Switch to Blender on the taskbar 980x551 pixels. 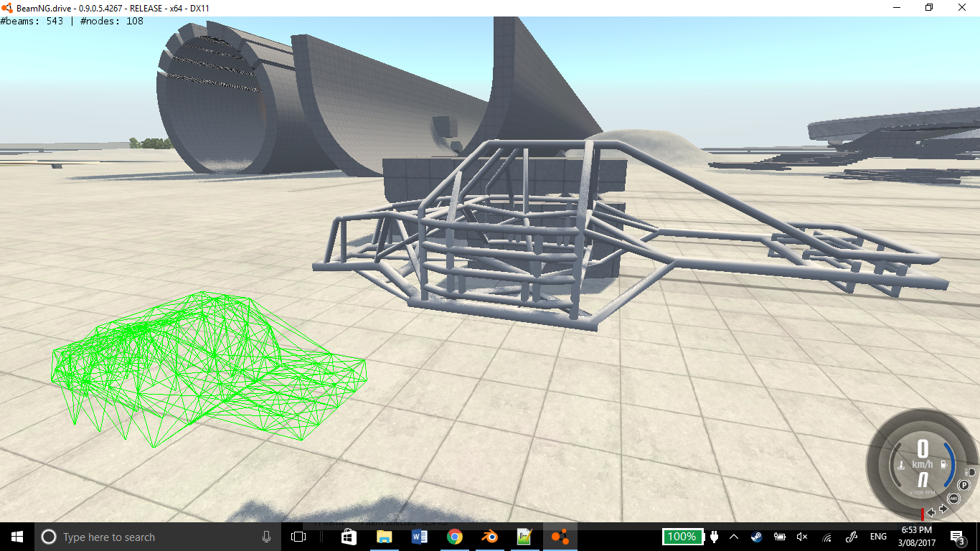490,537
